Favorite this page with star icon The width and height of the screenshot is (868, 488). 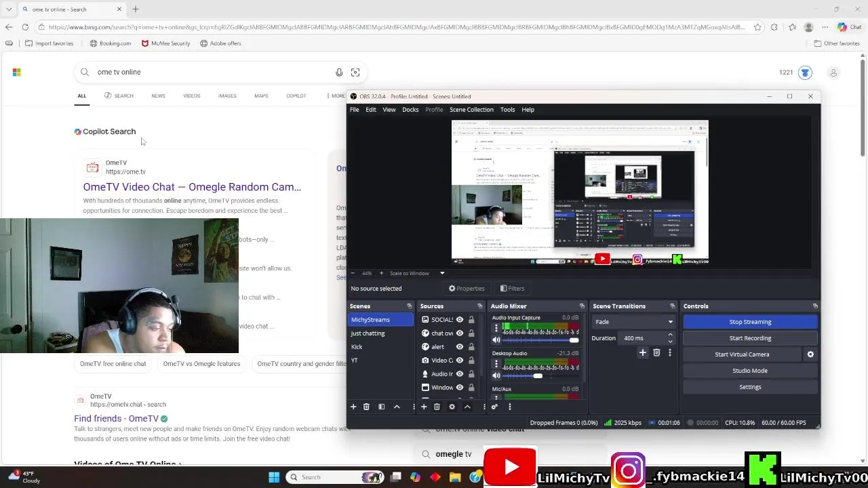point(757,27)
